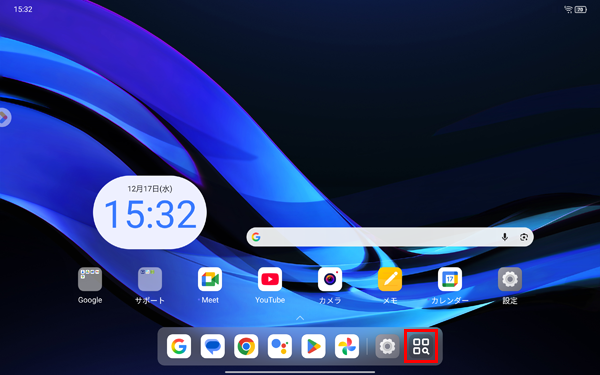
Task: Click the Google search input field
Action: (390, 237)
